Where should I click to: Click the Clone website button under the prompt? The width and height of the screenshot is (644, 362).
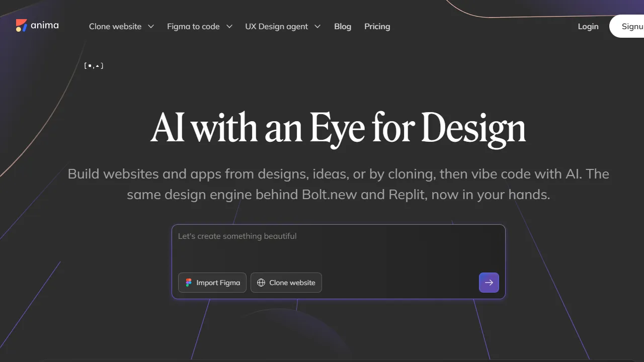(286, 283)
